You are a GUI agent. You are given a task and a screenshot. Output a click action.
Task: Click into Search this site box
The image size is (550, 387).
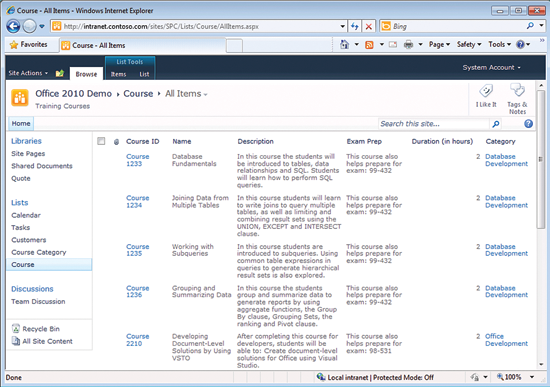pos(434,124)
